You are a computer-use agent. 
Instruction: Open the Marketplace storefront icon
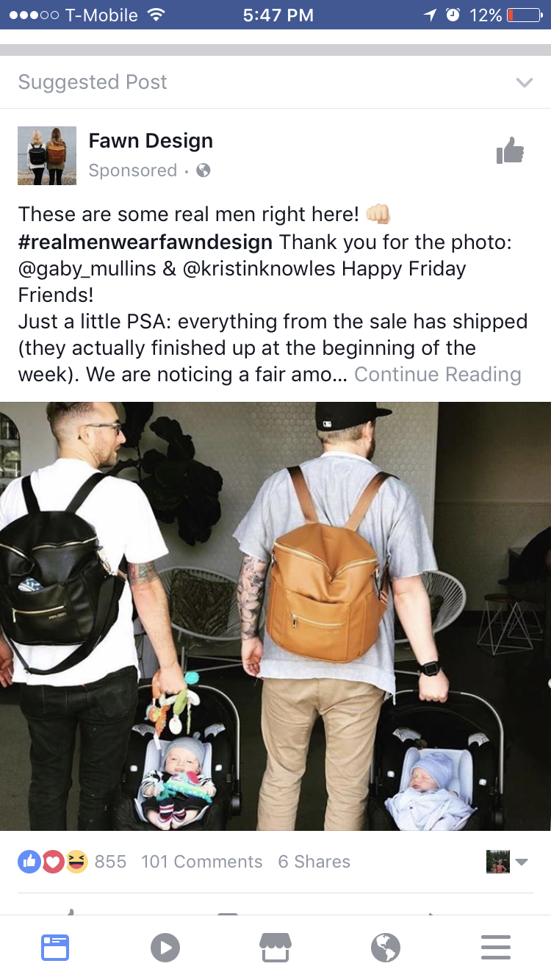coord(275,947)
